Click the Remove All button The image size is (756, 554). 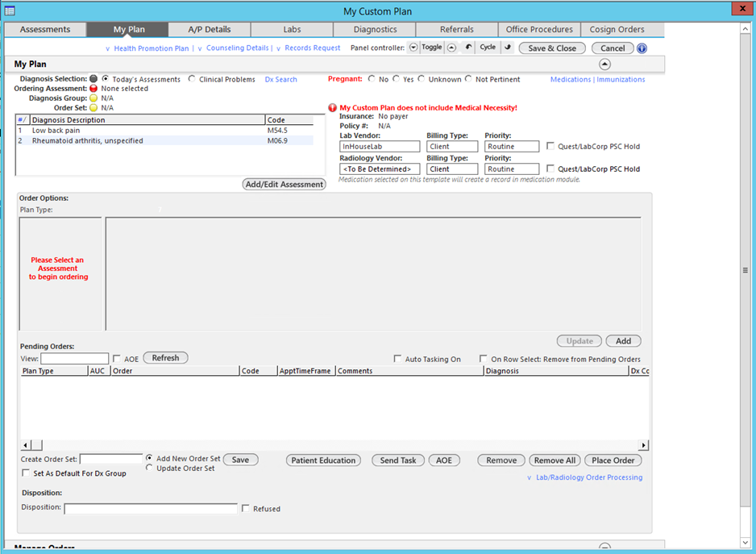[555, 460]
